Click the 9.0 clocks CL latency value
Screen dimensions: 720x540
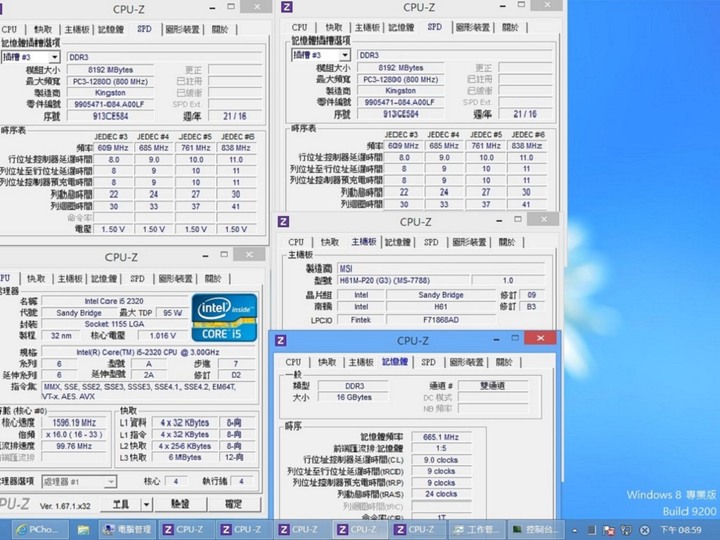441,460
